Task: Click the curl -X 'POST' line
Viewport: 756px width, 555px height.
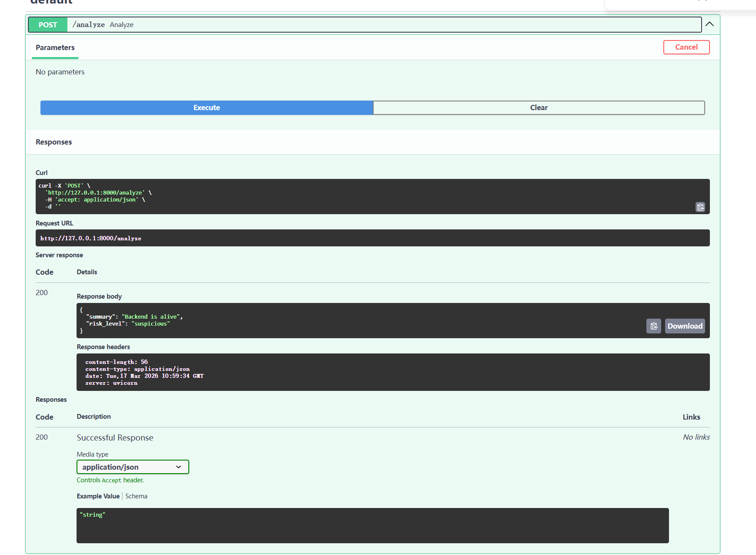Action: coord(64,186)
